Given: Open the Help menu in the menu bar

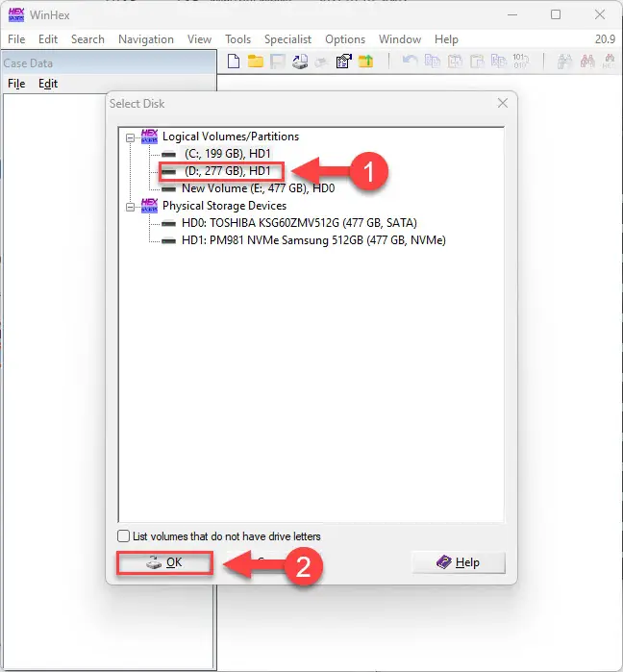Looking at the screenshot, I should click(x=446, y=39).
